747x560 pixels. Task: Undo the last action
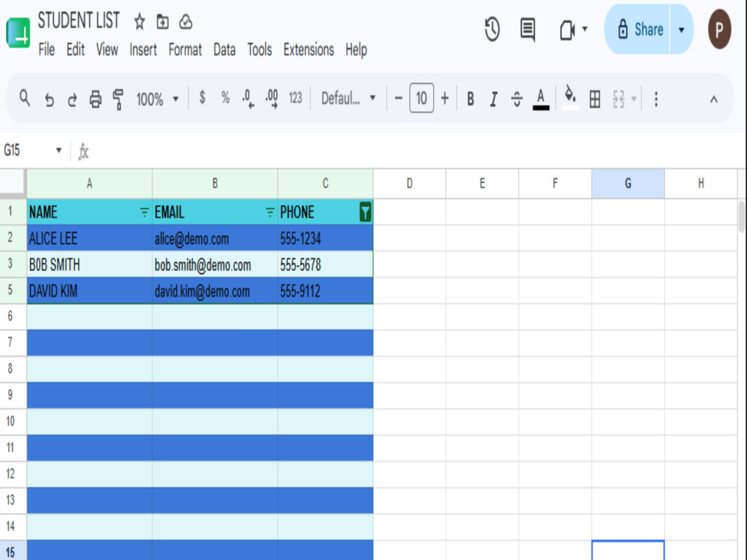[49, 99]
